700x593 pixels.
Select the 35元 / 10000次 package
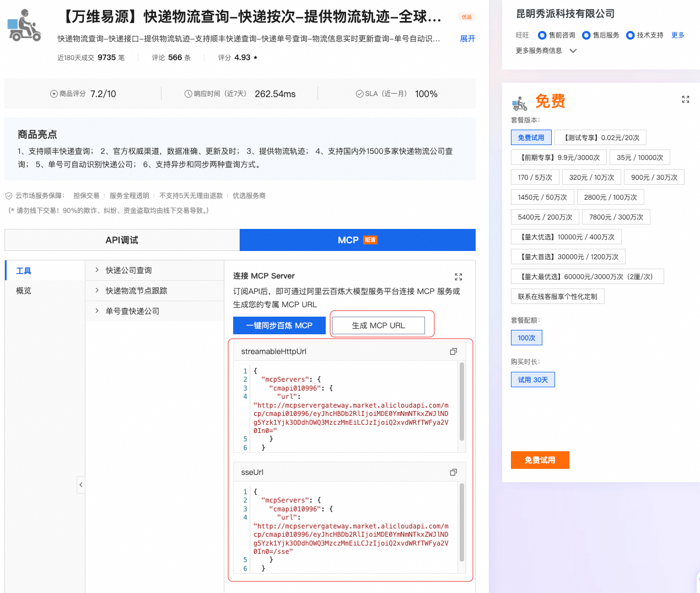click(x=640, y=158)
